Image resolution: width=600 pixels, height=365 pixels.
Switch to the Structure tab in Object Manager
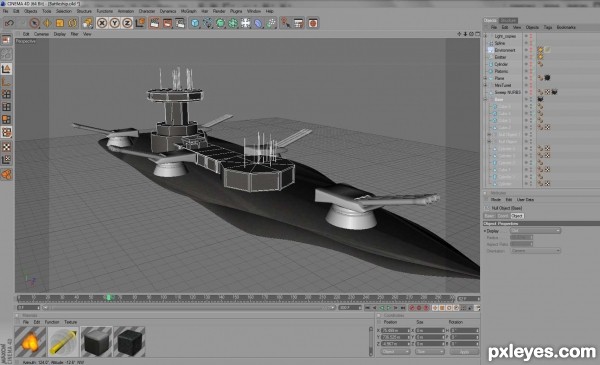coord(508,20)
